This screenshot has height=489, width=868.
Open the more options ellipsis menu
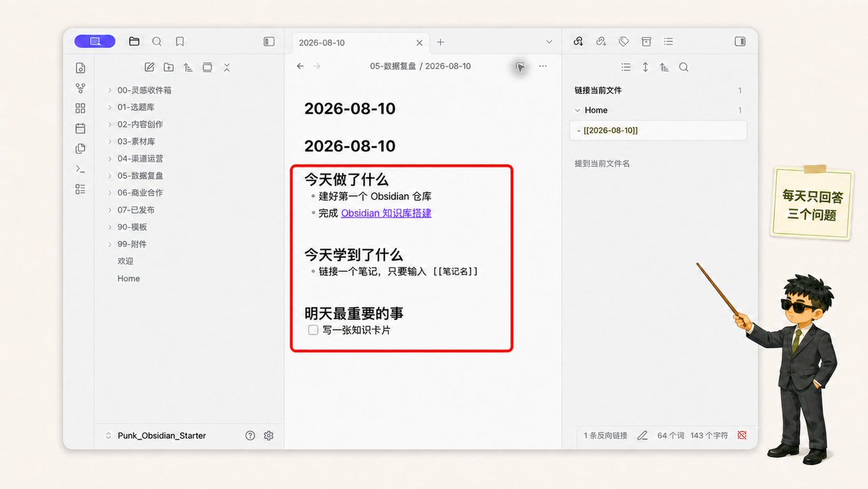point(543,66)
